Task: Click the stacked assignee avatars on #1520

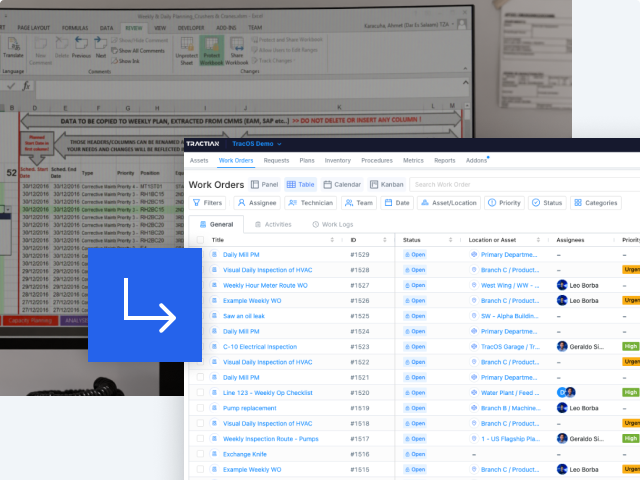Action: (566, 392)
